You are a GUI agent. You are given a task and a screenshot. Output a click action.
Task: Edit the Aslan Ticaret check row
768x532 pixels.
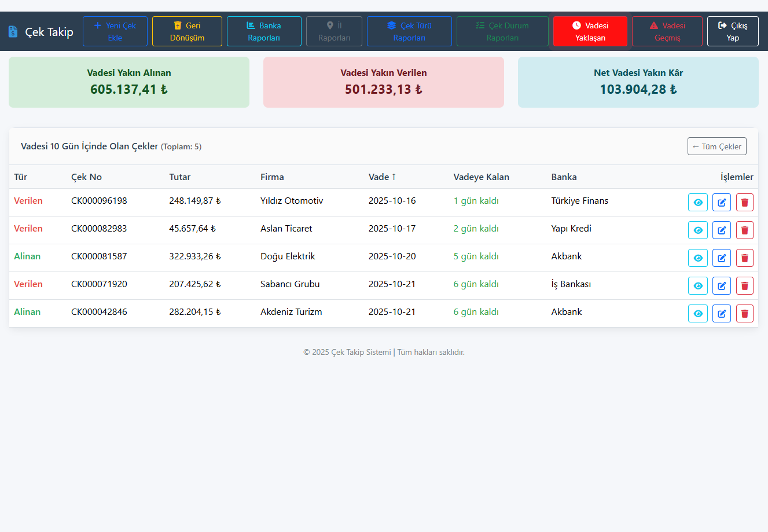point(721,230)
